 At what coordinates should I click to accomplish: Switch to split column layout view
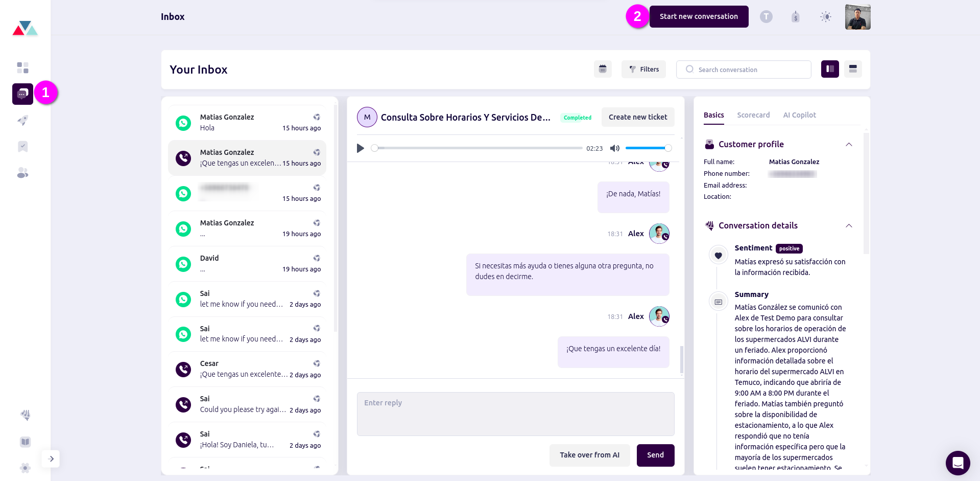pos(830,69)
